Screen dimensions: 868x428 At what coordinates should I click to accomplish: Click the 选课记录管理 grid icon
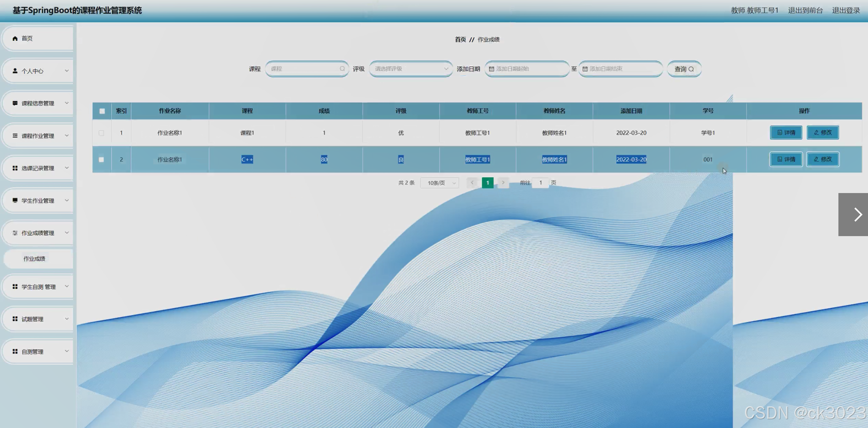(x=15, y=168)
